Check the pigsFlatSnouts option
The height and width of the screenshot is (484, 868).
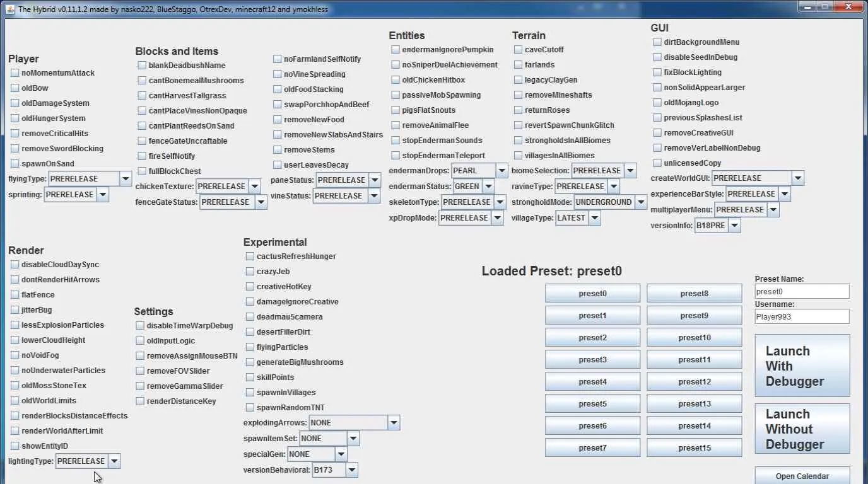[396, 110]
